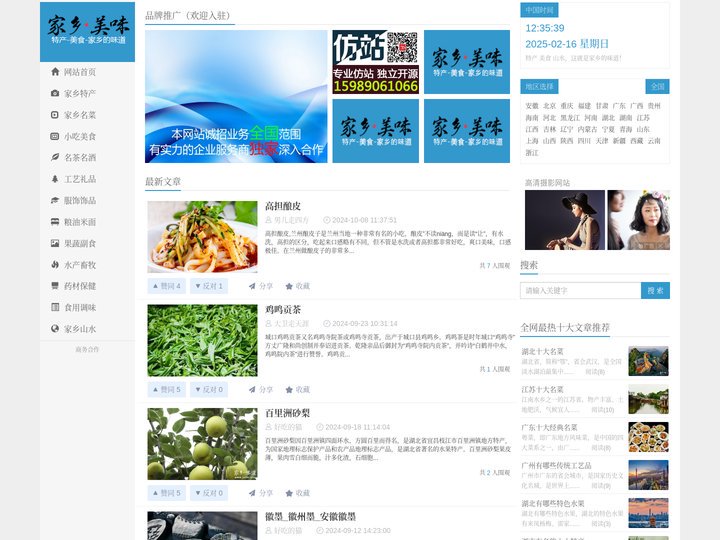The height and width of the screenshot is (540, 720).
Task: Open the 徽墨_徽州墨_安徽徽墨 article title
Action: pos(310,517)
